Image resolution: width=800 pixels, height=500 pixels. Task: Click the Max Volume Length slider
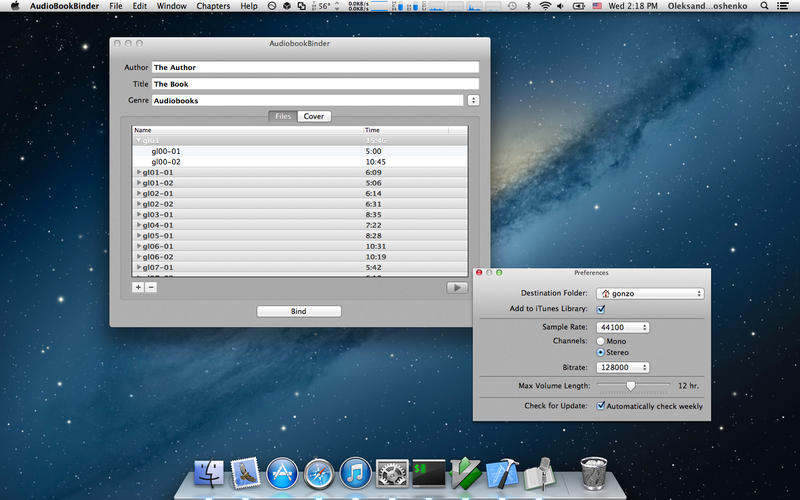631,385
